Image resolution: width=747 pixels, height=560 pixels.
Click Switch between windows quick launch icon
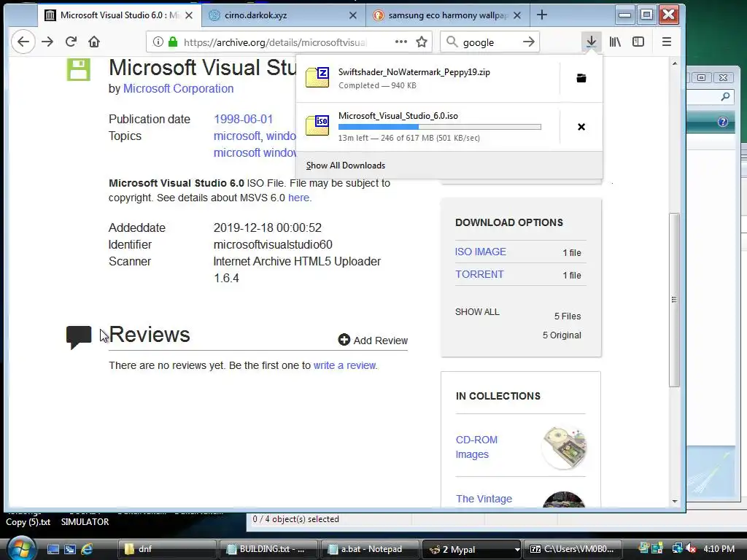(70, 549)
